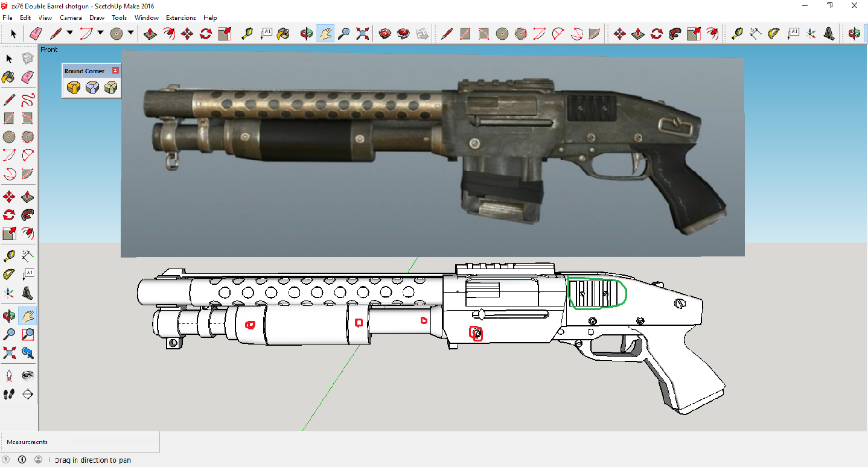This screenshot has width=868, height=467.
Task: Click the model credits info status icon
Action: tap(22, 460)
